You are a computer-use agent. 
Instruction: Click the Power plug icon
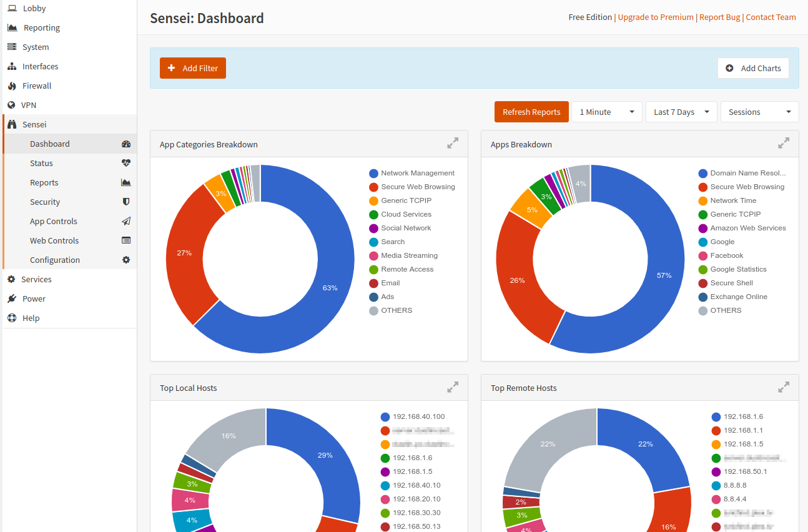click(x=12, y=298)
